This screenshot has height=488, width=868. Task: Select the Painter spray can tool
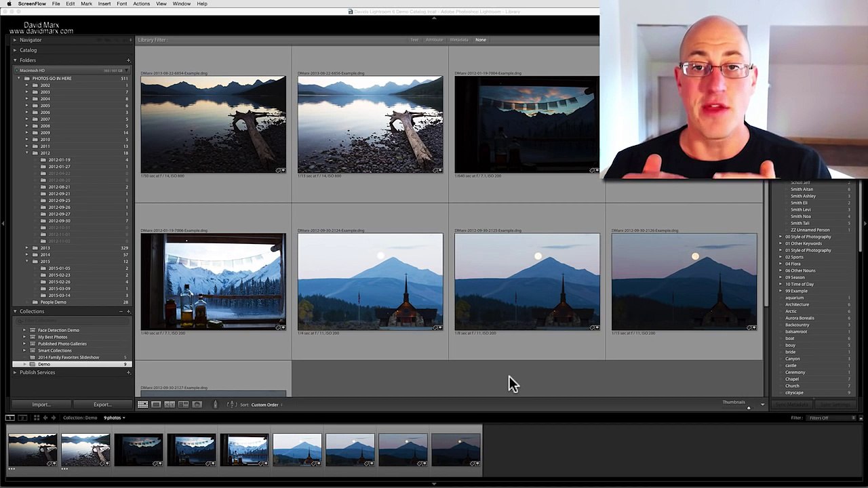point(216,405)
